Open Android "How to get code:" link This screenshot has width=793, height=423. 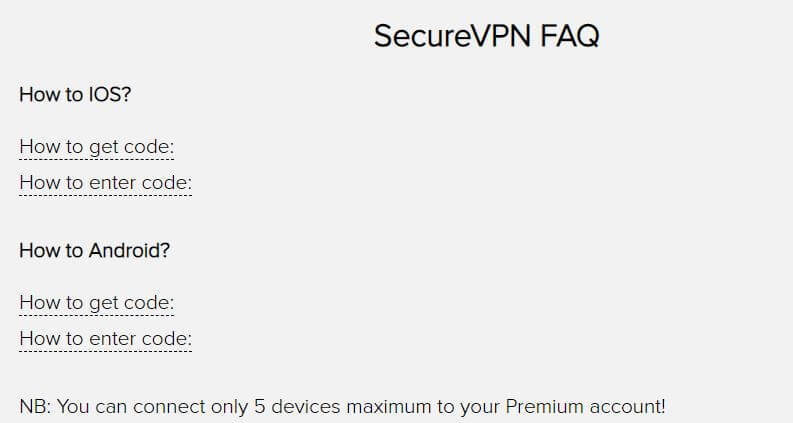point(97,303)
